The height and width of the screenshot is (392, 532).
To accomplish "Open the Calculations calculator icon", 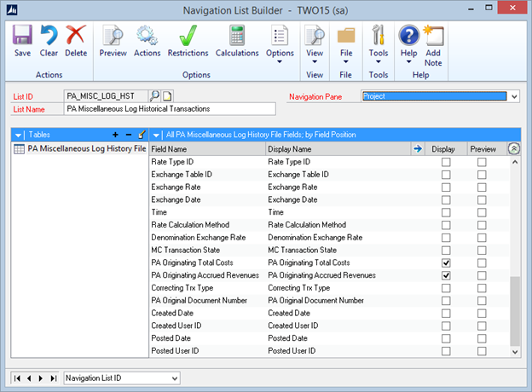I will (x=237, y=35).
